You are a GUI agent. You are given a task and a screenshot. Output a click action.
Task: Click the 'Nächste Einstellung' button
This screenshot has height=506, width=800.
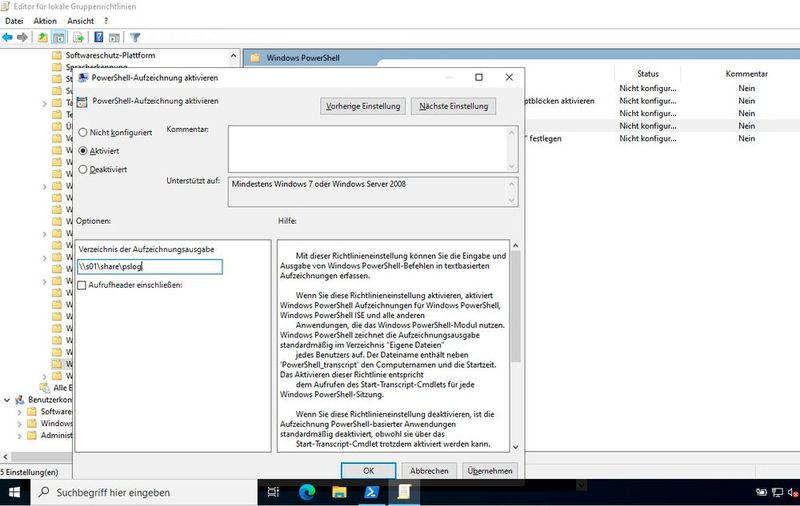click(454, 106)
